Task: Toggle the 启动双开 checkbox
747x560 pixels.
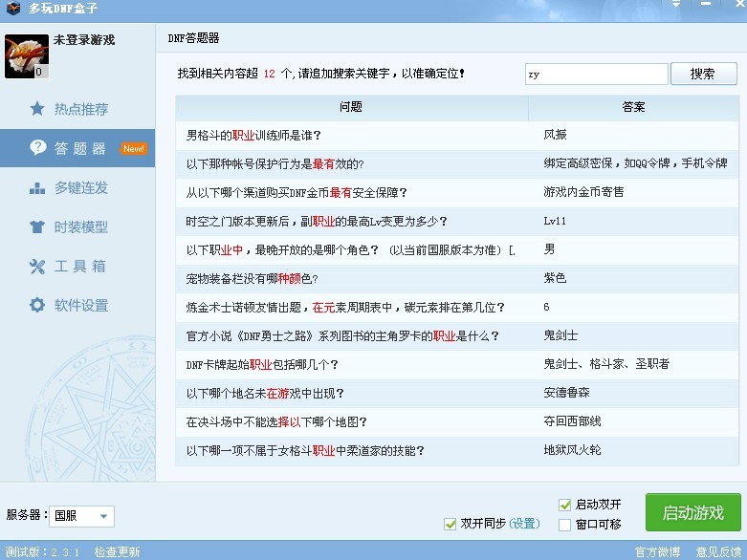Action: coord(565,505)
